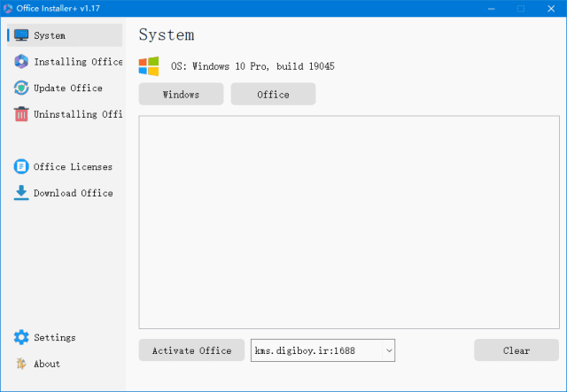Viewport: 567px width, 392px height.
Task: Click the Download Office arrow icon
Action: pos(21,193)
